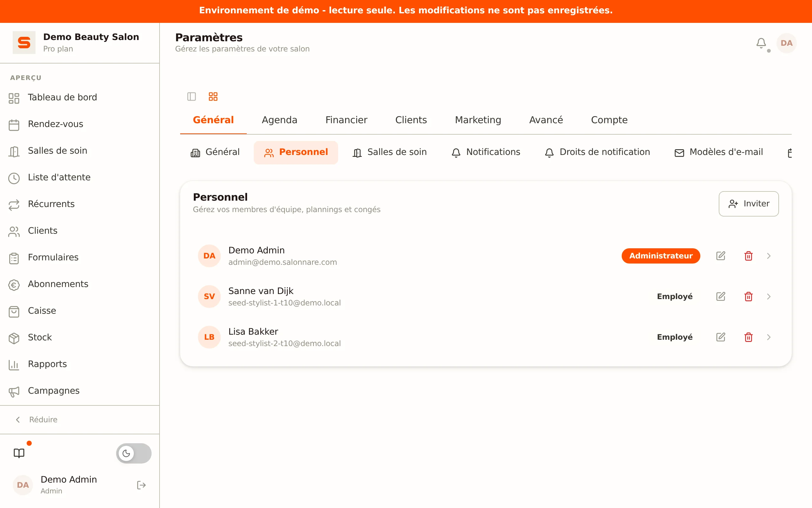Screen dimensions: 812x508
Task: Click Demo Beauty Salon name
Action: point(91,37)
